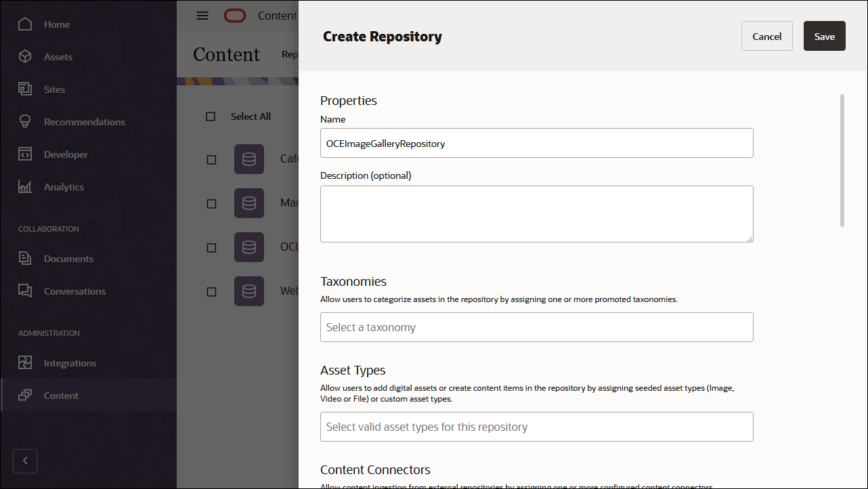
Task: Open Conversations in the sidebar
Action: tap(74, 291)
